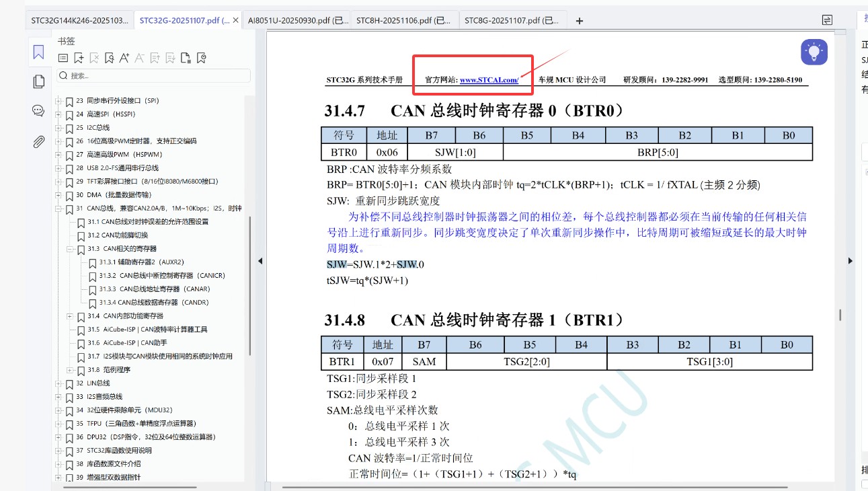Image resolution: width=868 pixels, height=491 pixels.
Task: Select the bookmark icon in the left sidebar
Action: (x=38, y=51)
